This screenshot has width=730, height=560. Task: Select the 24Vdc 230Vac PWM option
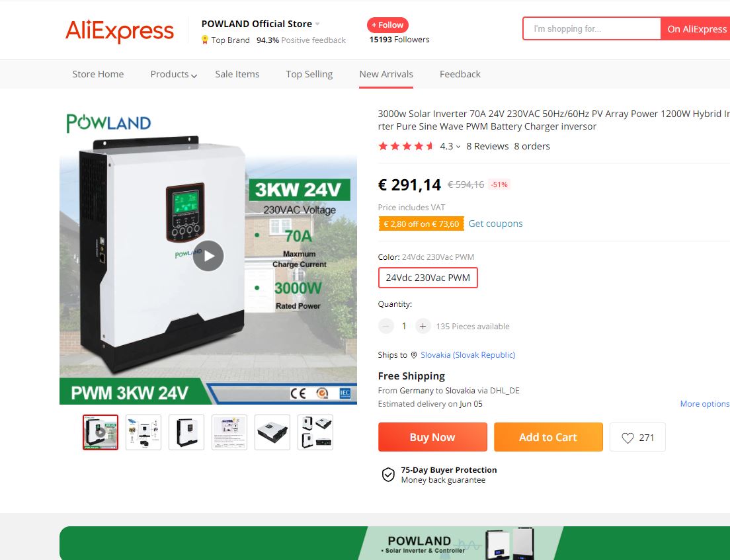pos(428,278)
